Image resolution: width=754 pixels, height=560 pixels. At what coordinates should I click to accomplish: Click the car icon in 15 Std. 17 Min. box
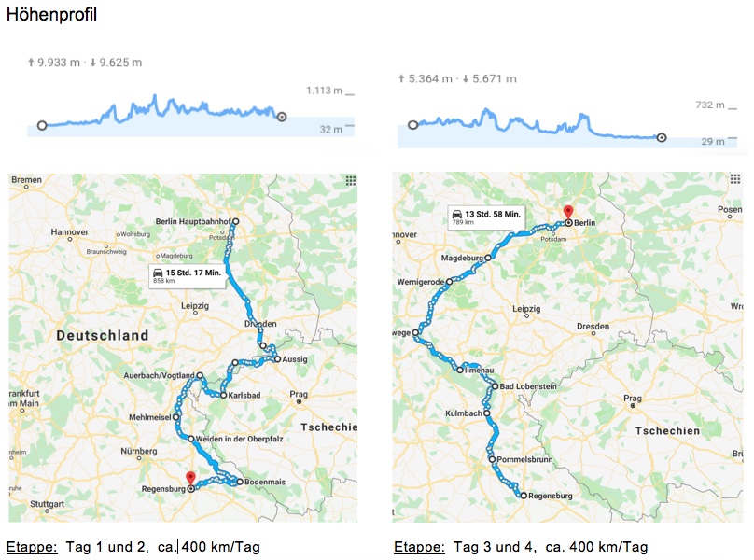pos(158,272)
